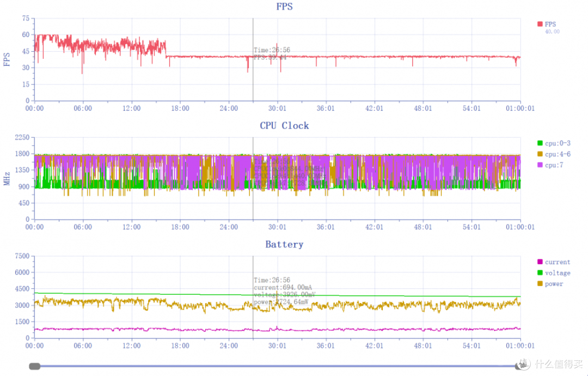
Task: Click the red FPS legend color swatch
Action: coord(540,24)
